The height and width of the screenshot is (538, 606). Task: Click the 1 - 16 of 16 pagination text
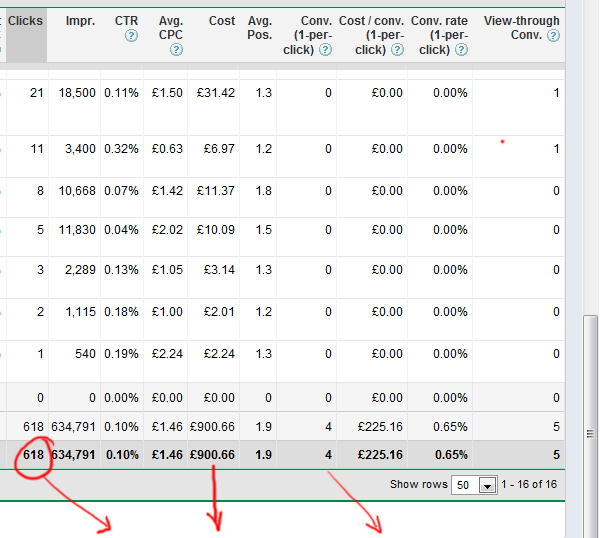(529, 484)
